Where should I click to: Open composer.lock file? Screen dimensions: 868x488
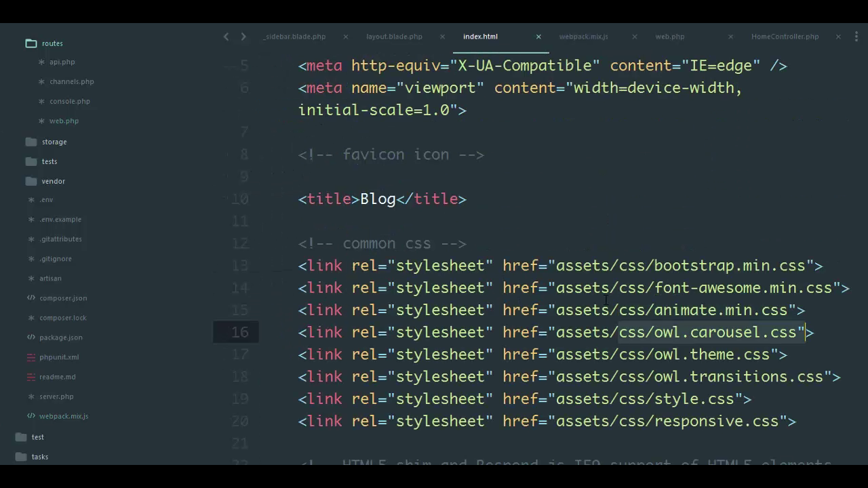(62, 318)
